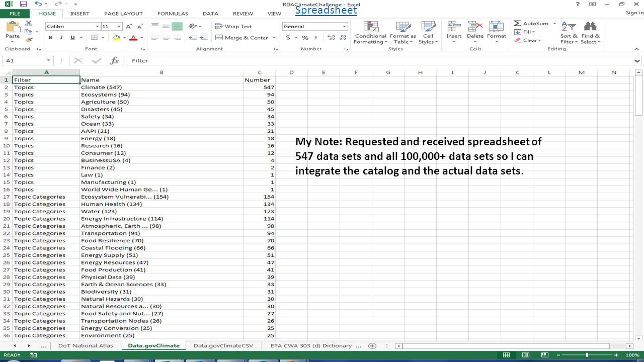Click the Increase Font Size icon
The width and height of the screenshot is (644, 362).
click(129, 26)
